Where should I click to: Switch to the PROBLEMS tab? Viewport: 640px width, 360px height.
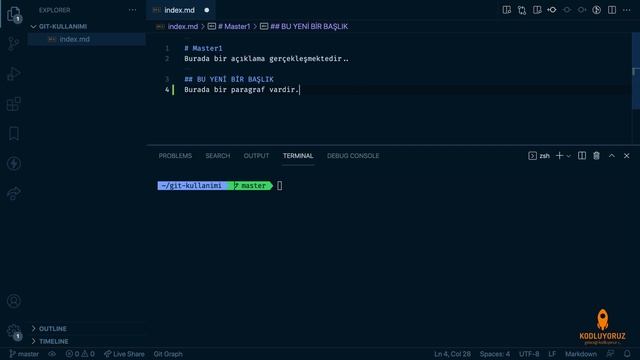(175, 156)
